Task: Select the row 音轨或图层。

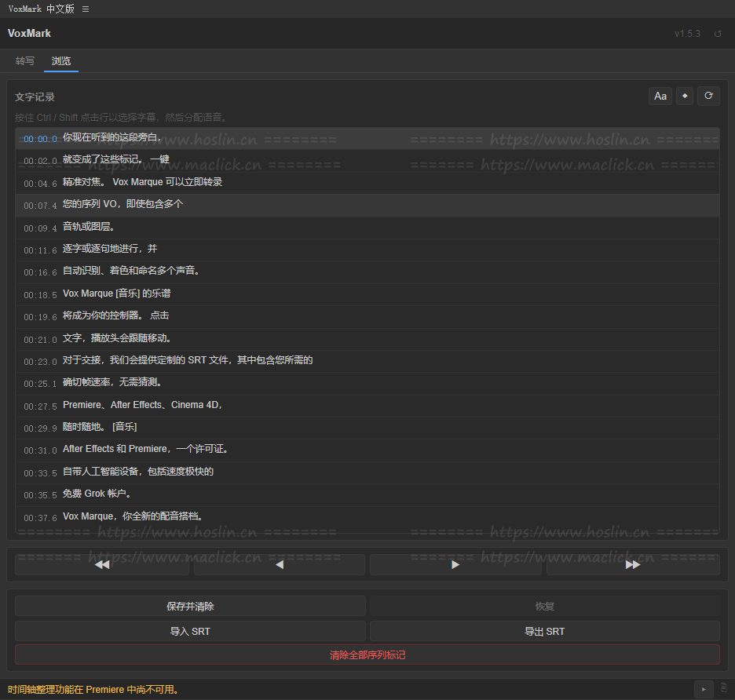Action: (367, 228)
